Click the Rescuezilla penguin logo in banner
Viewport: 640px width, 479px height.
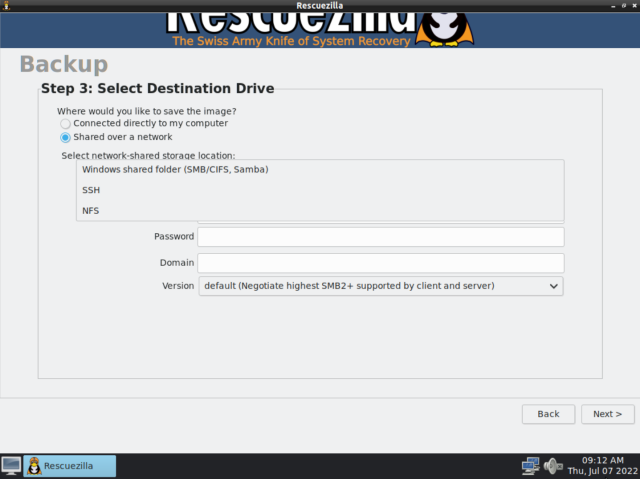point(445,29)
